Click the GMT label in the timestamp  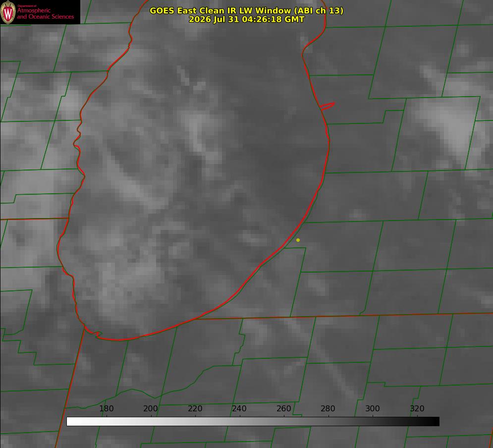click(x=294, y=19)
